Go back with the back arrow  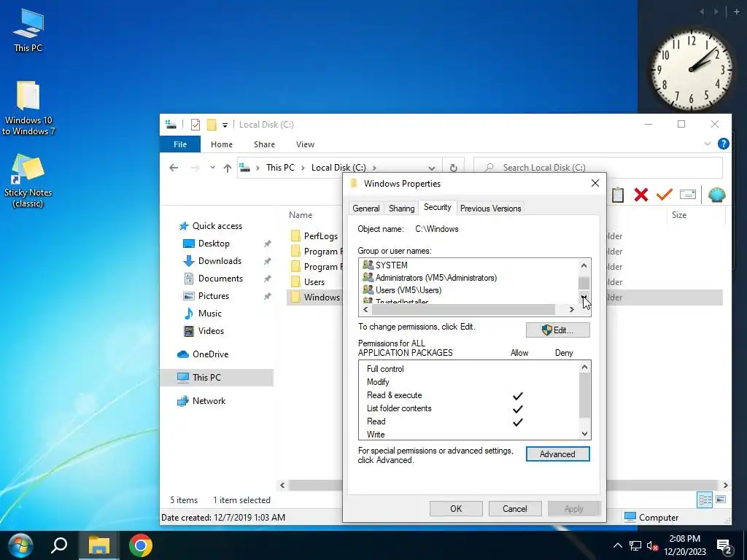click(x=174, y=168)
